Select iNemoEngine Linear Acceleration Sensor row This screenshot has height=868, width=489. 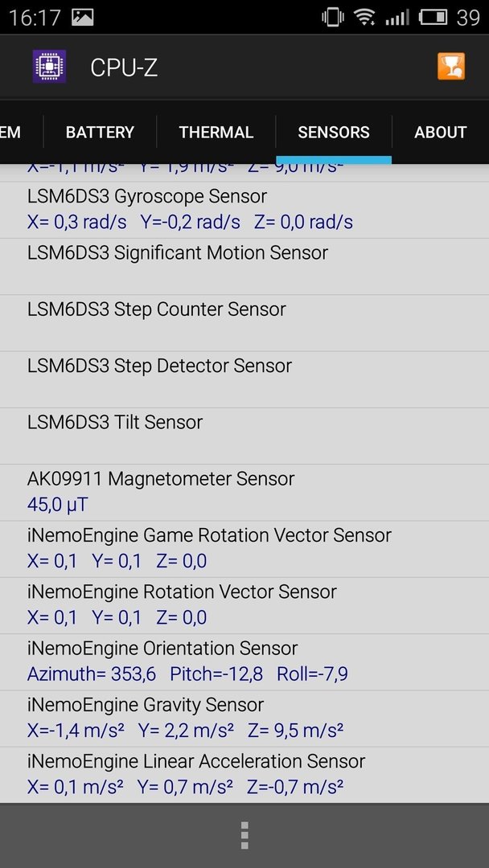pyautogui.click(x=244, y=775)
